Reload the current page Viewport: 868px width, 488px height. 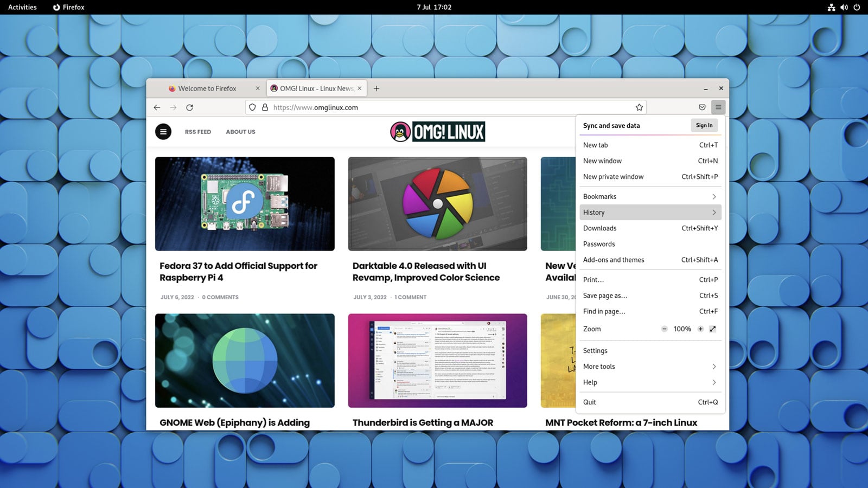[189, 107]
